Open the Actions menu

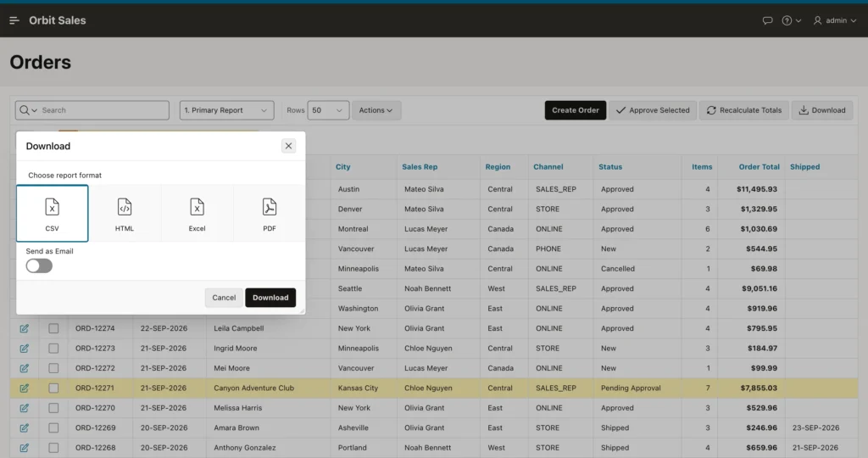pos(376,110)
